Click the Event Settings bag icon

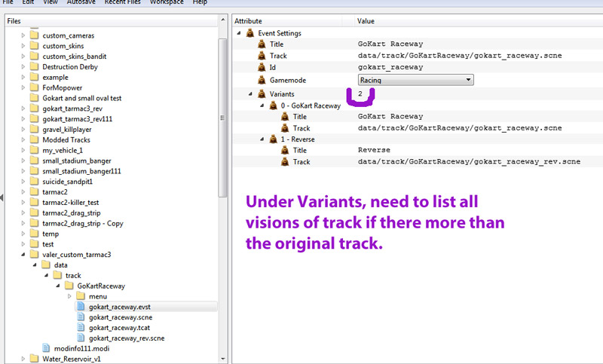pyautogui.click(x=250, y=33)
